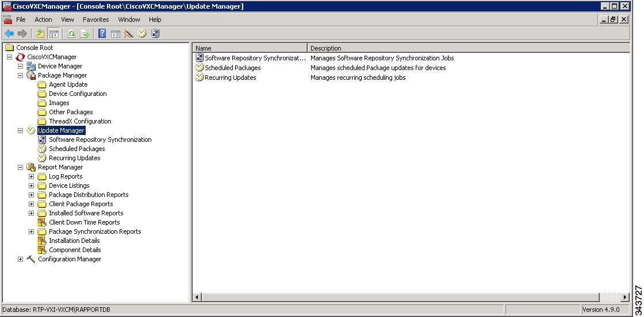Select Images folder under Package Manager
Viewport: 644px width, 317px height.
(x=59, y=103)
